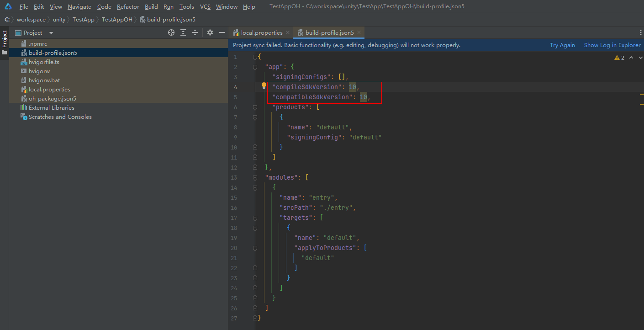The image size is (644, 330).
Task: Open the VCS menu
Action: click(x=205, y=6)
